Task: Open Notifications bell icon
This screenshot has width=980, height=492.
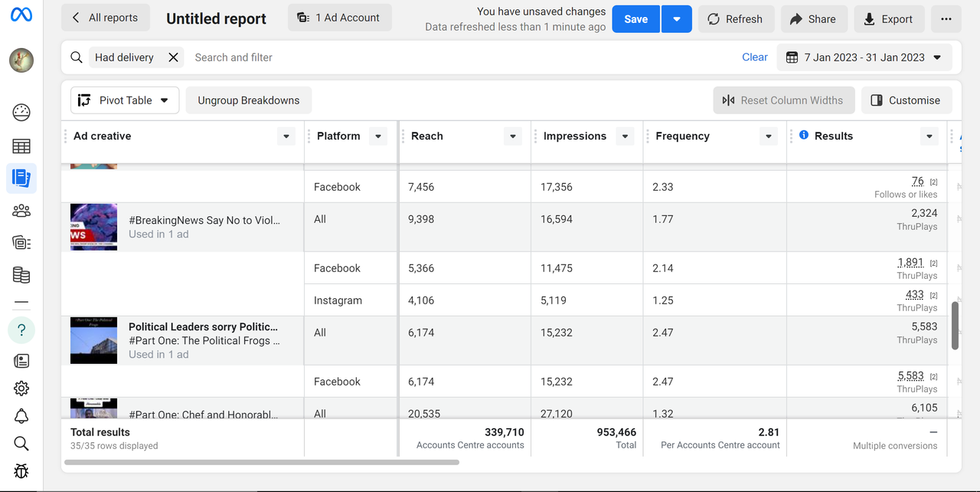Action: pyautogui.click(x=21, y=416)
